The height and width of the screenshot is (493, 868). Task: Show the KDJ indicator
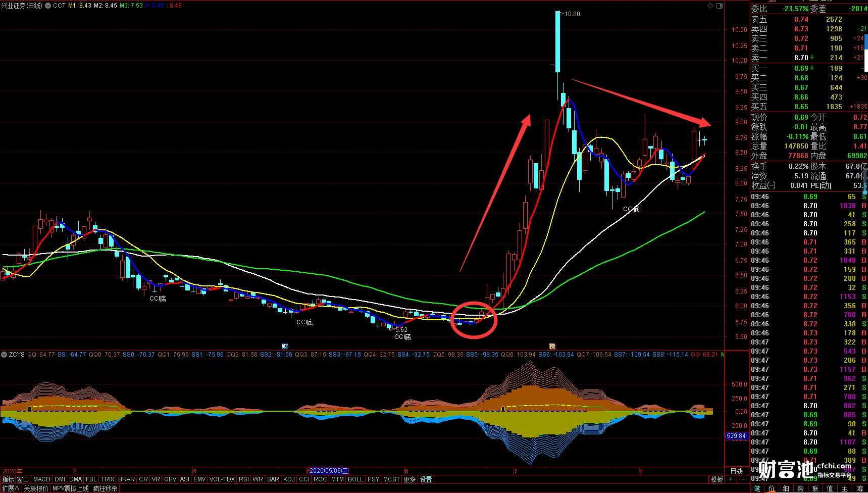(289, 479)
